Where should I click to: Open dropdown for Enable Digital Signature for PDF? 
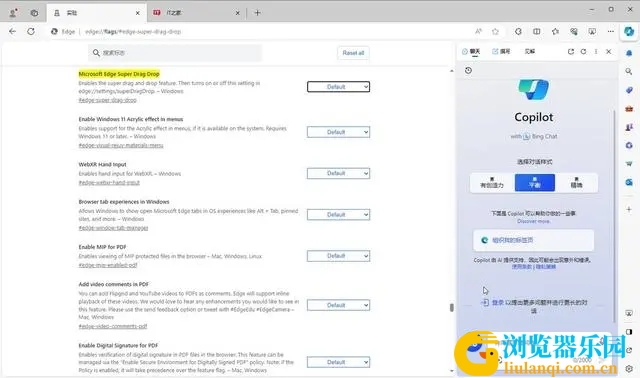(338, 362)
